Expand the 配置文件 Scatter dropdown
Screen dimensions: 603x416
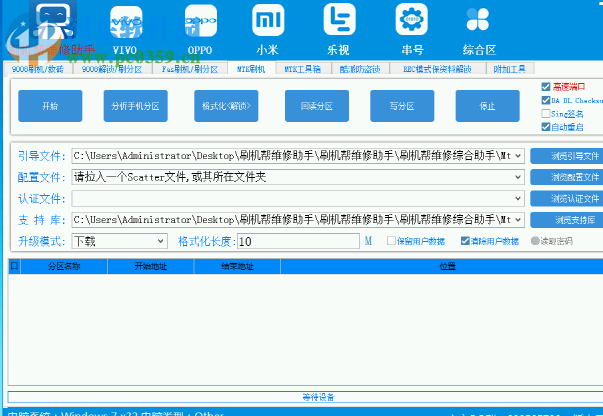point(518,177)
